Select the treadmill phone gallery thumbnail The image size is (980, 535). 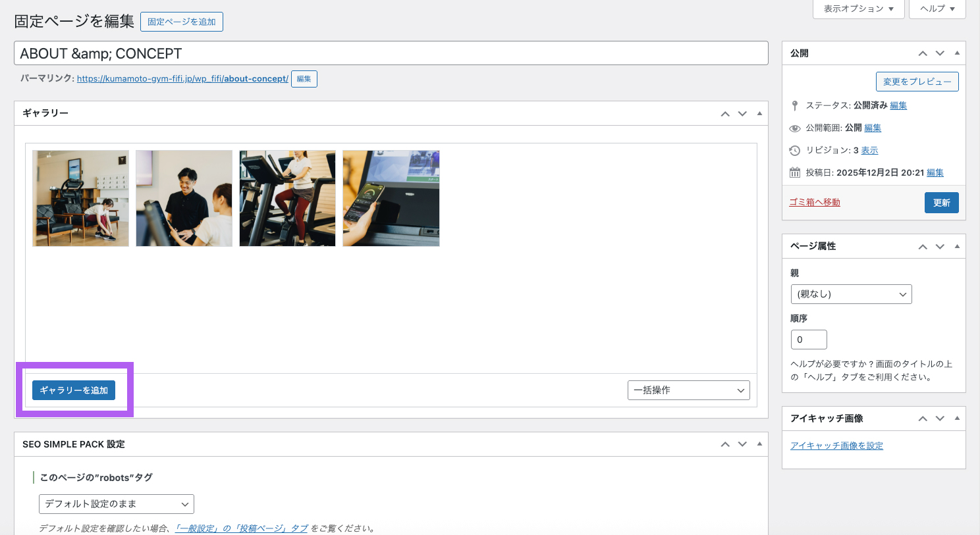(391, 198)
